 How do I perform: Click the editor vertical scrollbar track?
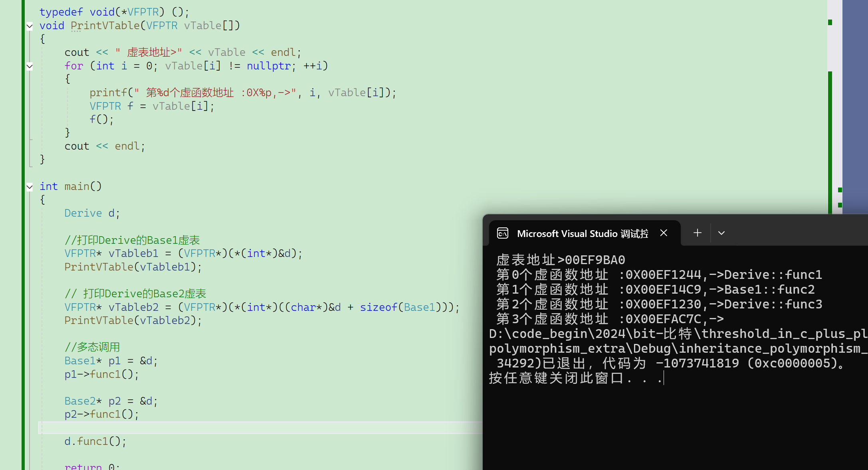tap(834, 120)
